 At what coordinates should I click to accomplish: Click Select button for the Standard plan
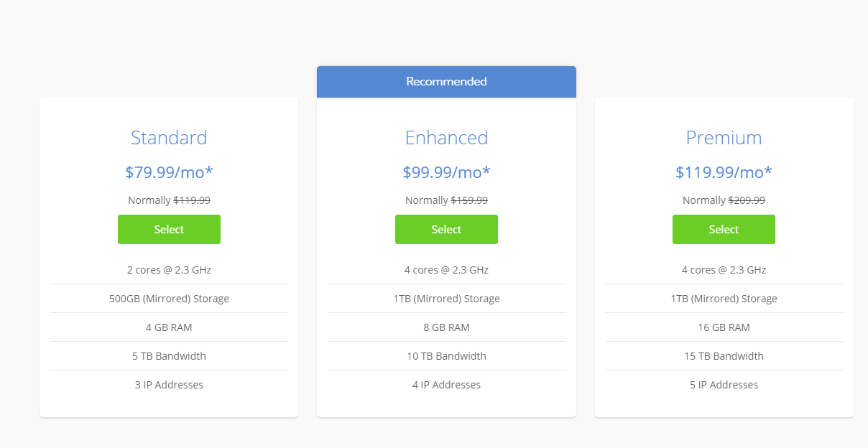(169, 230)
